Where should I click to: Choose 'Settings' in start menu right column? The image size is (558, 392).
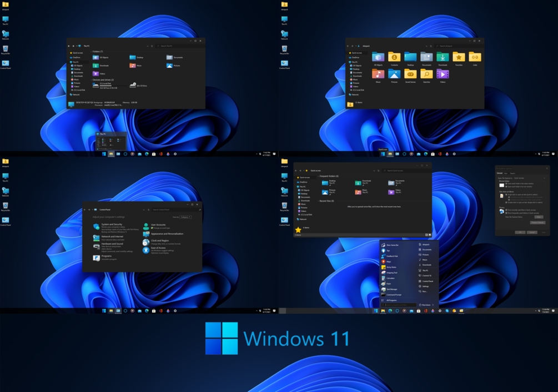point(424,286)
